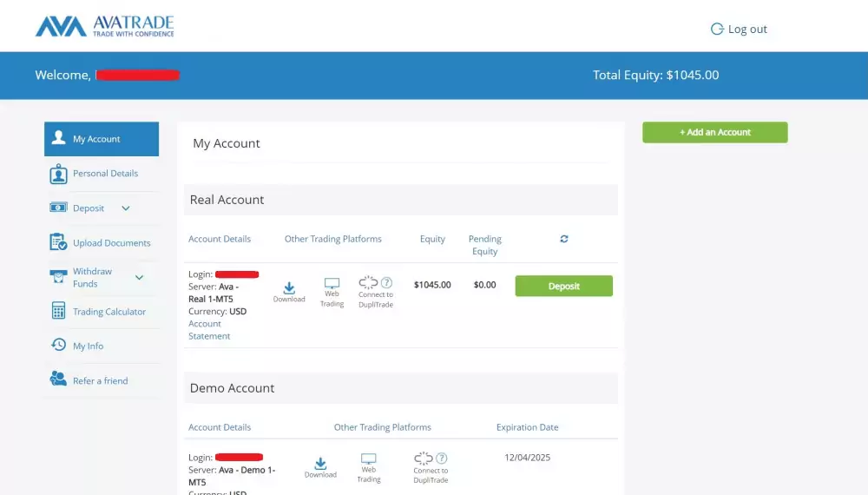Expand the Deposit submenu chevron

pos(126,208)
